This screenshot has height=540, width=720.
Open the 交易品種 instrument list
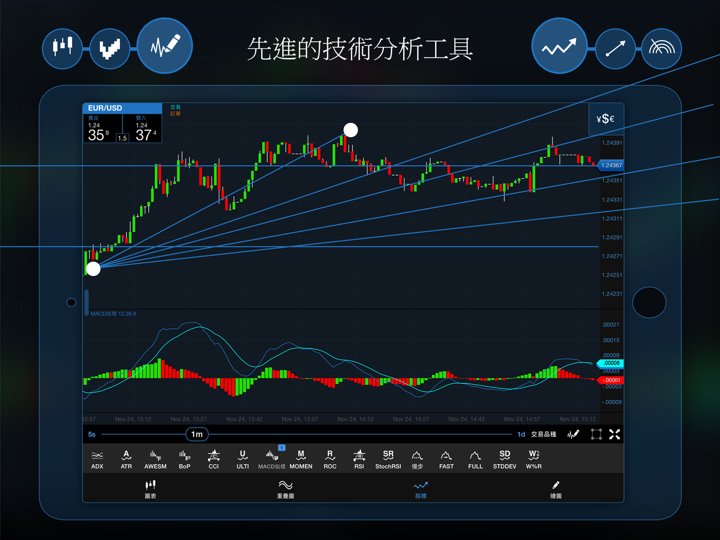pos(542,434)
